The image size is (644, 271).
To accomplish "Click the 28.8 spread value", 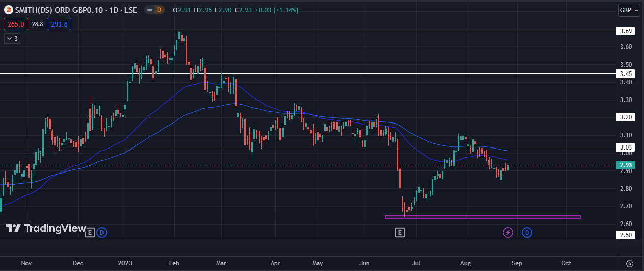I will (37, 24).
